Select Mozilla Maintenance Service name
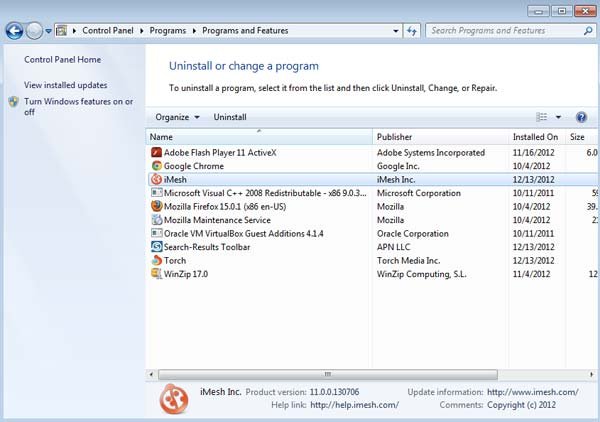600x422 pixels. point(217,220)
